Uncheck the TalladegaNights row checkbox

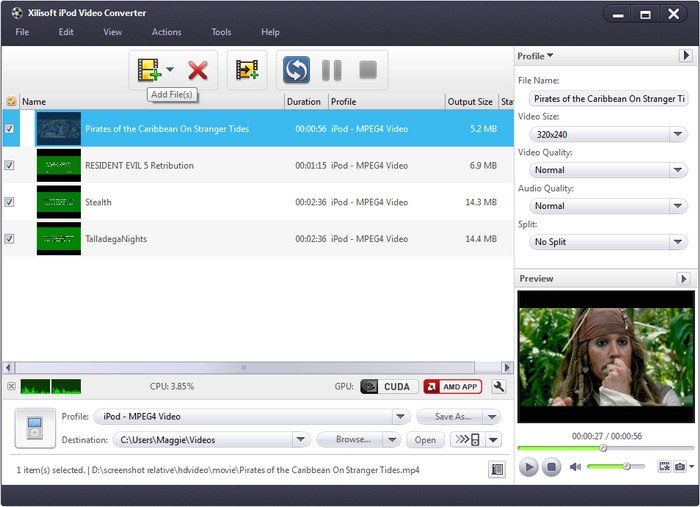(x=9, y=238)
